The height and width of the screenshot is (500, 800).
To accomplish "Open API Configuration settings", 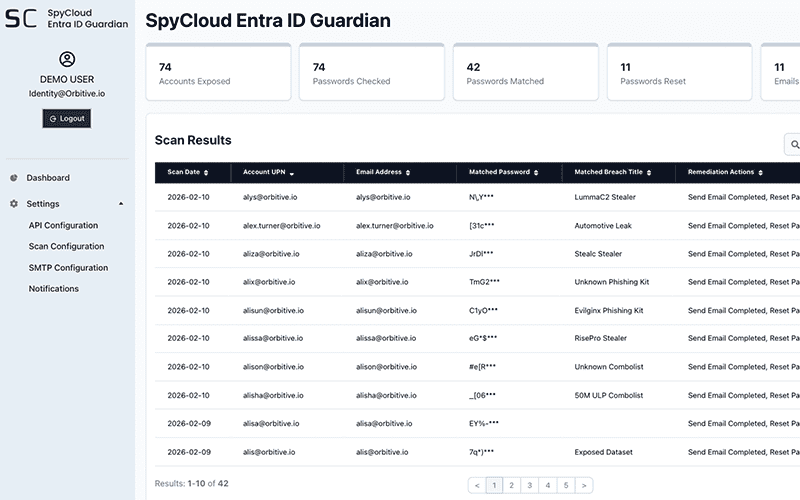I will click(63, 225).
